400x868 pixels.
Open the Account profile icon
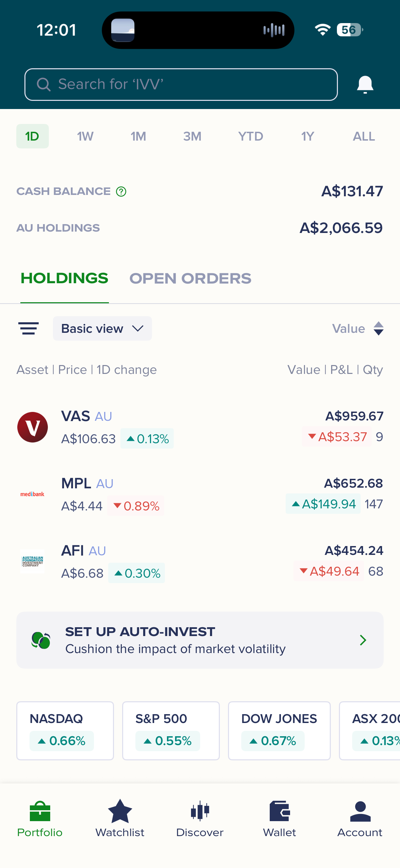pyautogui.click(x=360, y=811)
